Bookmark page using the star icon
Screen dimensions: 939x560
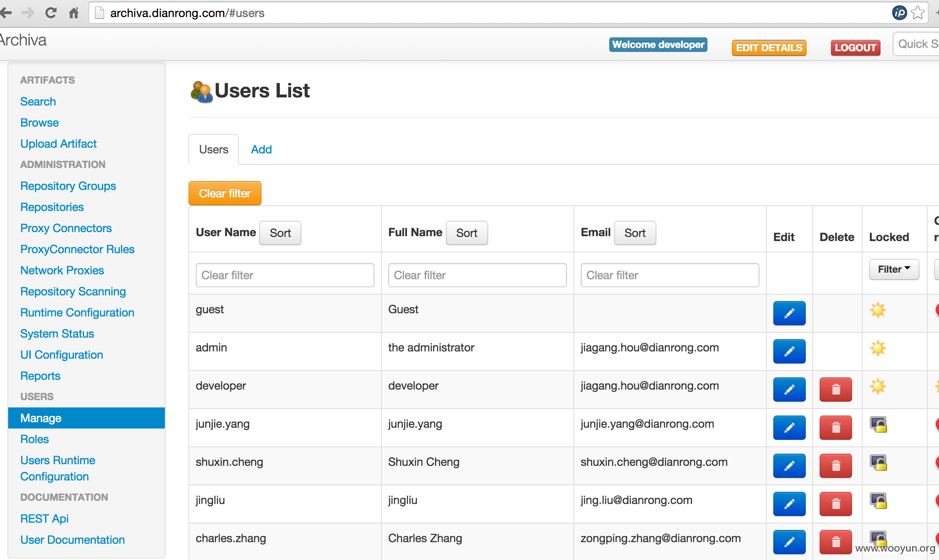tap(918, 13)
